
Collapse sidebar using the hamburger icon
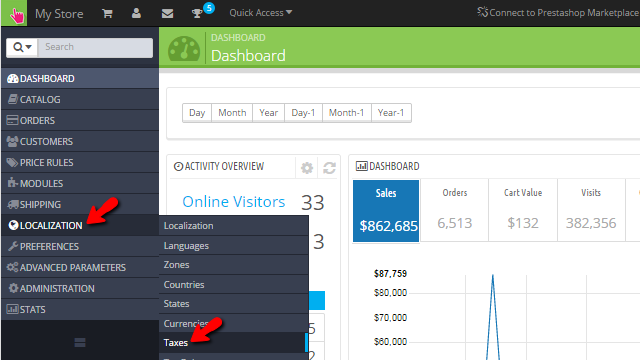coord(80,342)
